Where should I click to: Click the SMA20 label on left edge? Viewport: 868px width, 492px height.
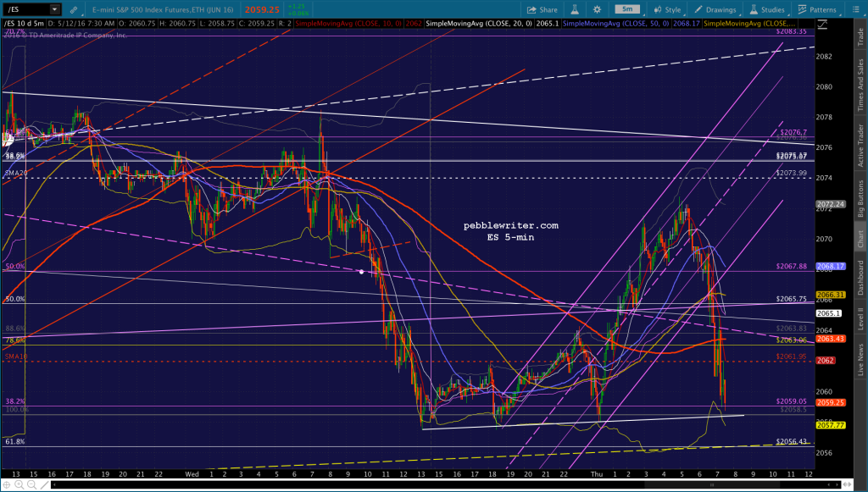[15, 173]
